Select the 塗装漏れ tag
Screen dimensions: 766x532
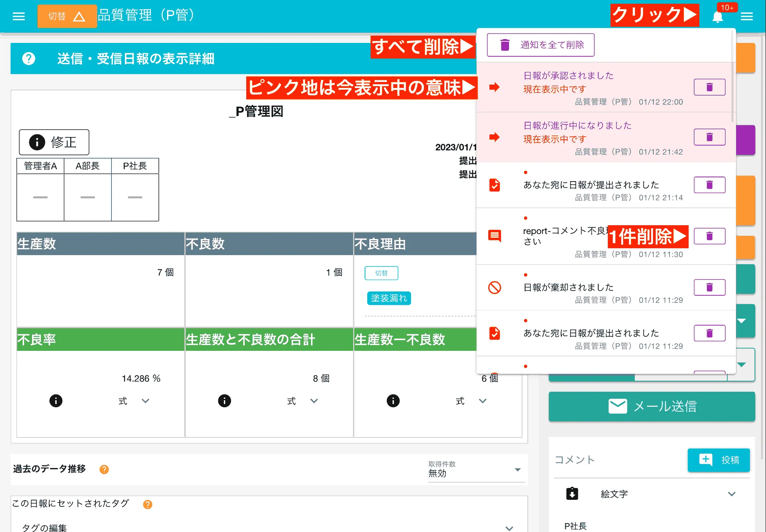389,298
